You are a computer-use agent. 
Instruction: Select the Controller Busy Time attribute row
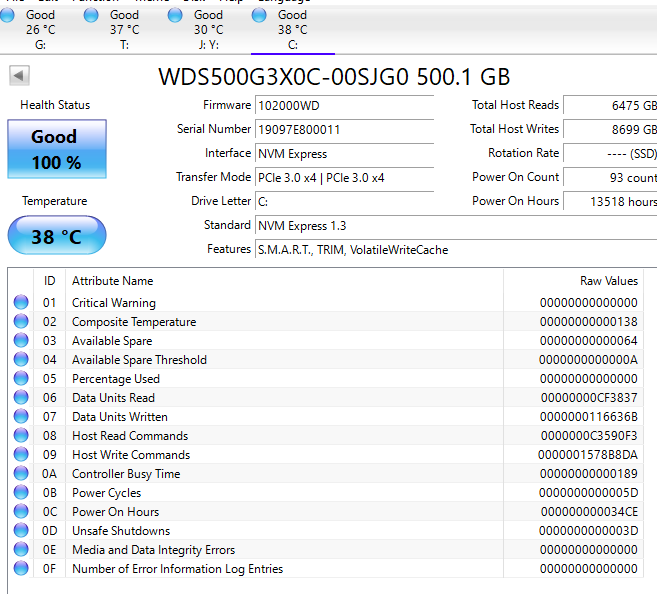[x=326, y=473]
